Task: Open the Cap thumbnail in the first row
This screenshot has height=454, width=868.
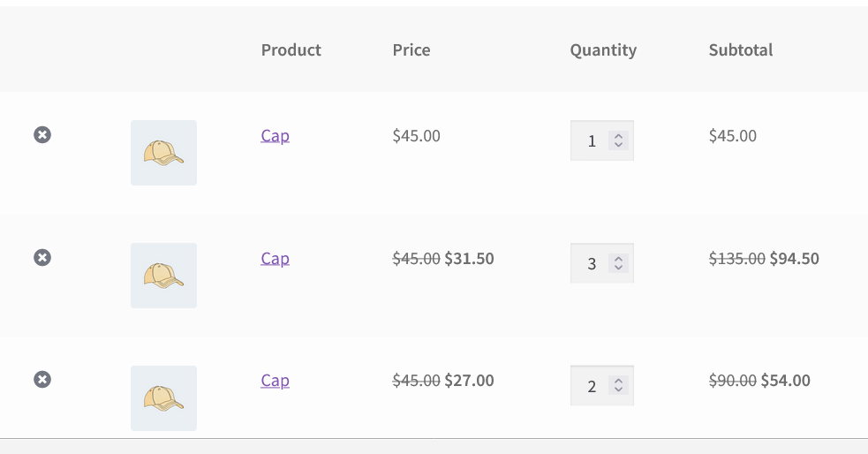Action: tap(164, 153)
